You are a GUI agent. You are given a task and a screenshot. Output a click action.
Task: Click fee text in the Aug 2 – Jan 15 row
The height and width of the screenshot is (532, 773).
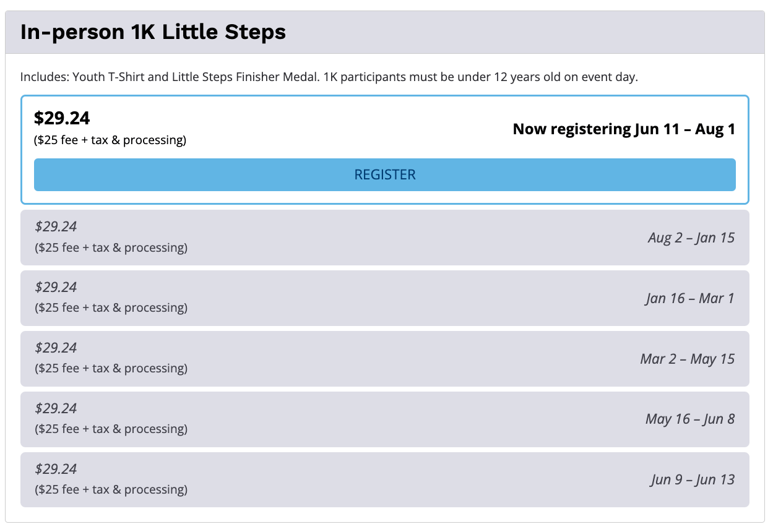111,248
